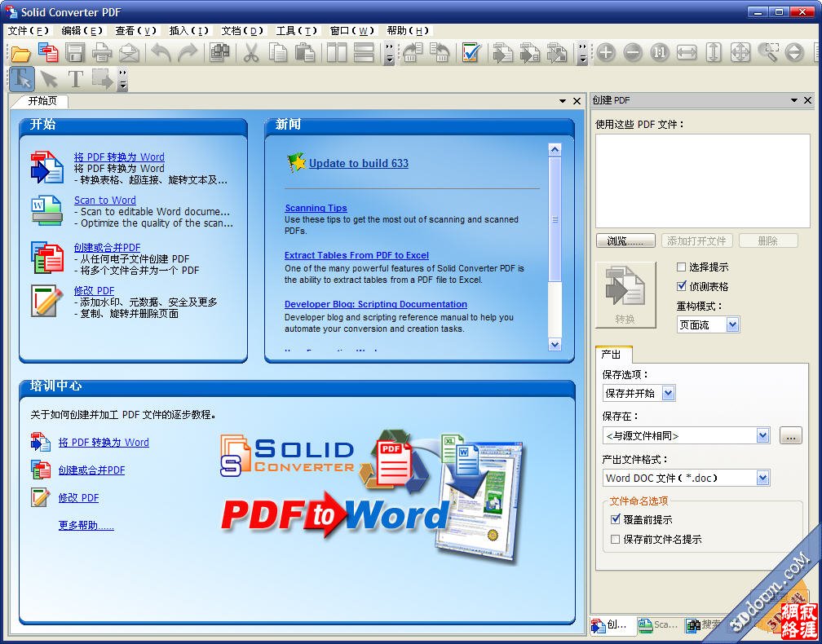Screen dimensions: 822x644
Task: Click the vertical split window icon
Action: click(337, 53)
